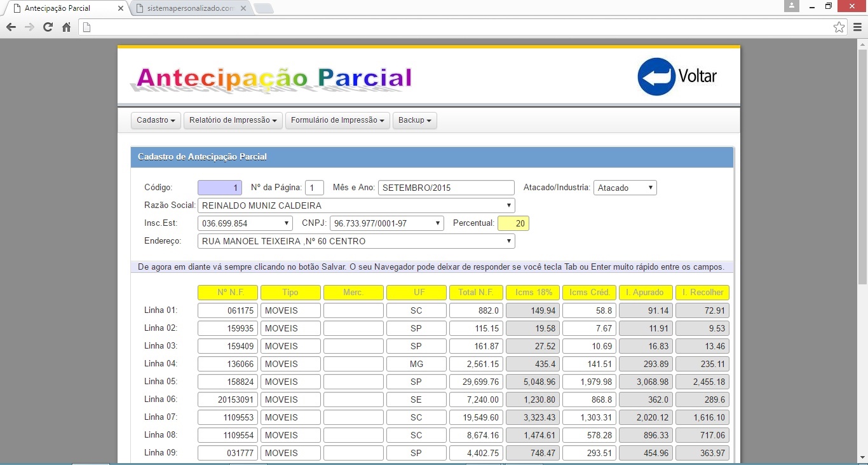
Task: Bookmark page with star icon
Action: [839, 27]
